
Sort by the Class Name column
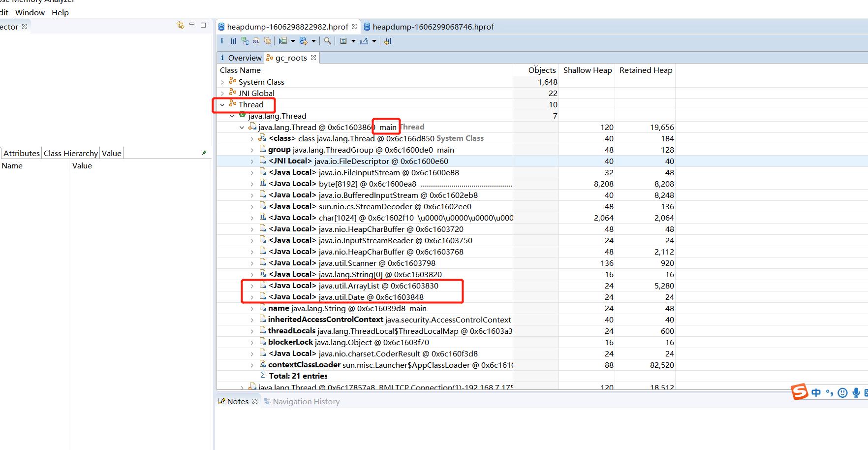(365, 70)
